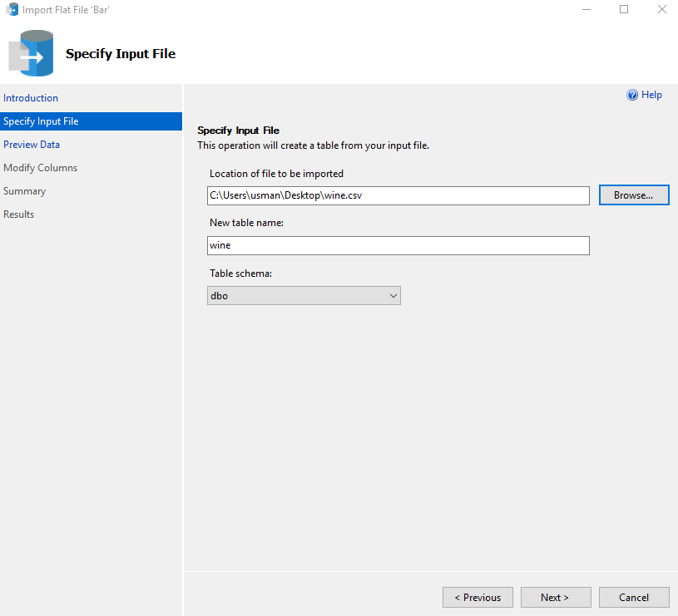This screenshot has height=616, width=678.
Task: Click the wizard icon in the title bar
Action: coord(12,10)
